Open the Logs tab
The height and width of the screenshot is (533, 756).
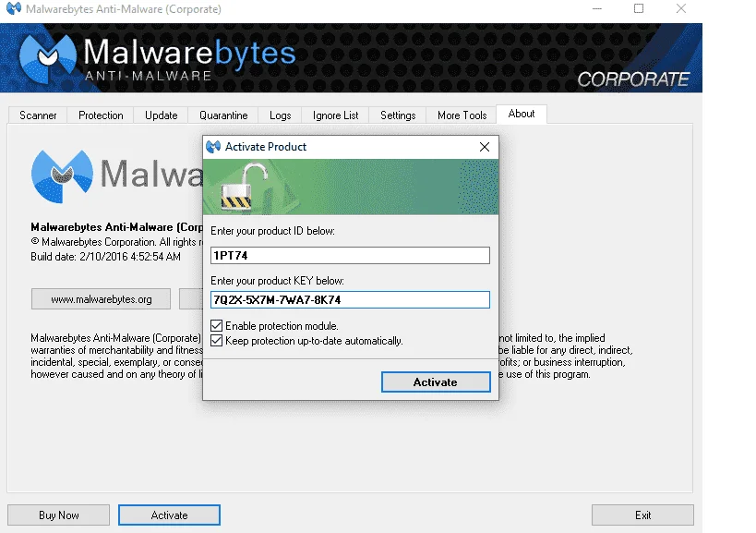(x=280, y=115)
